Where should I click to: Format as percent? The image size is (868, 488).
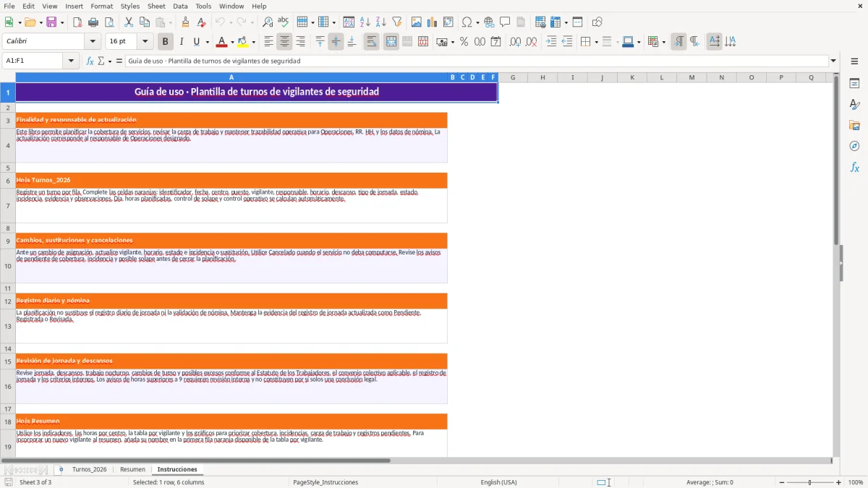coord(464,42)
